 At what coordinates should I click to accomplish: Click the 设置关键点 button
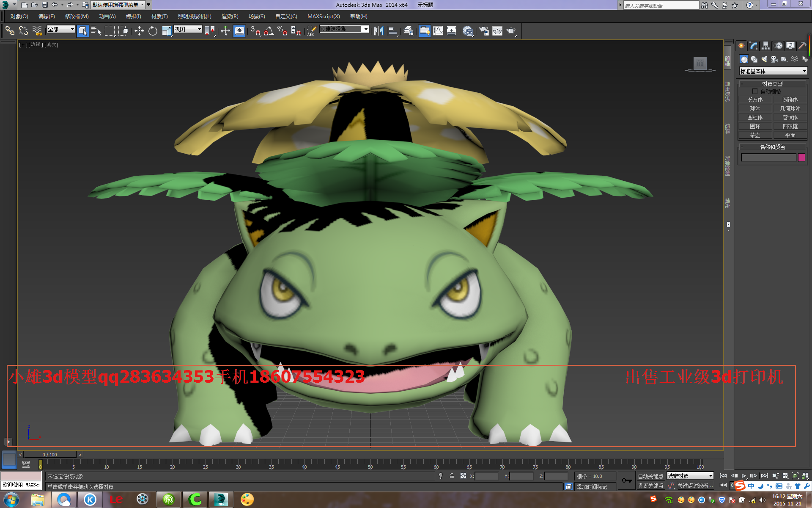pos(650,486)
